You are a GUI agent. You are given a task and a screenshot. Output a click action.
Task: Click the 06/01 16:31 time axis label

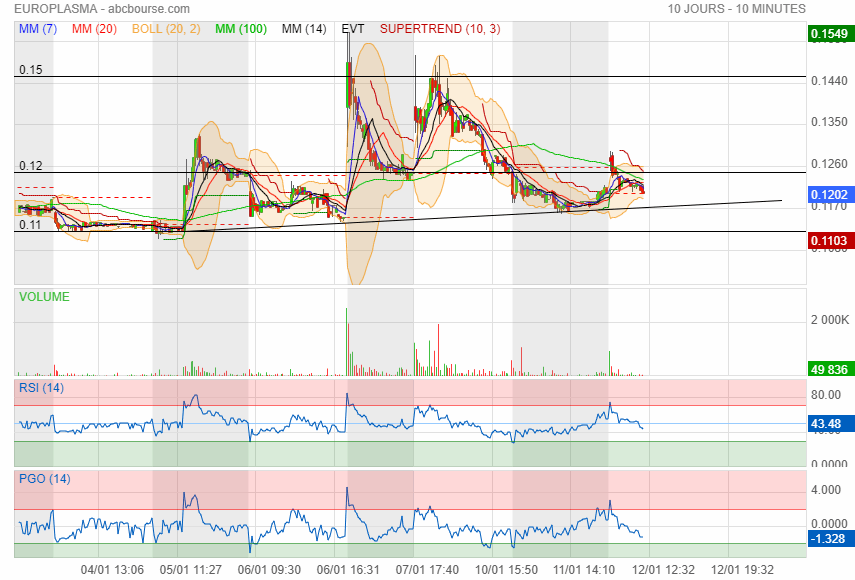tap(347, 569)
